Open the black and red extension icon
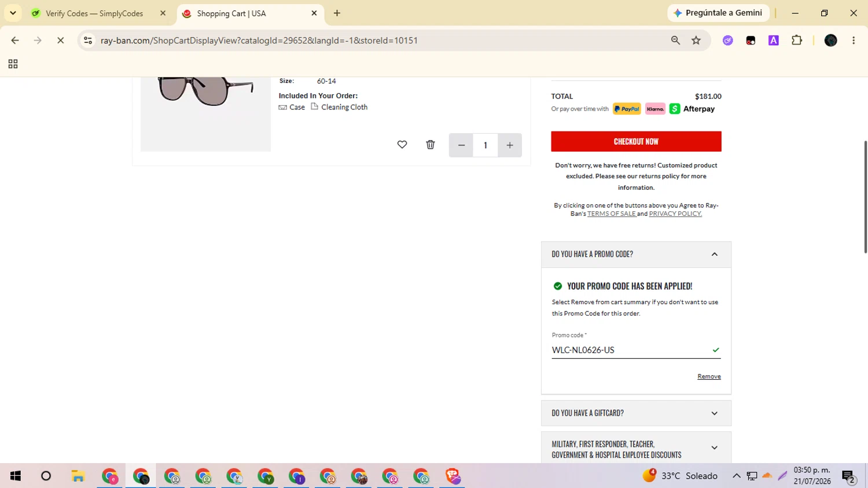Viewport: 868px width, 488px height. [x=751, y=41]
